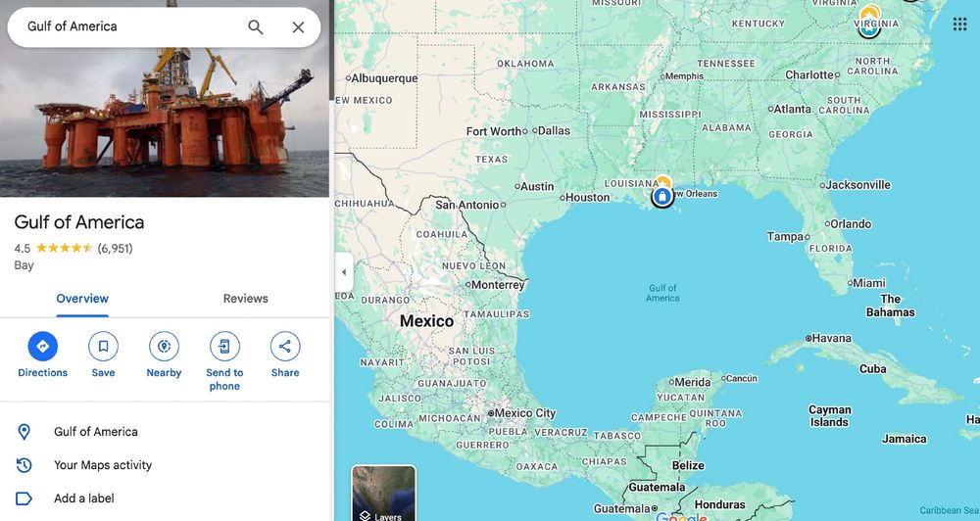Viewport: 980px width, 521px height.
Task: Click the Atlanta city label
Action: pyautogui.click(x=793, y=109)
